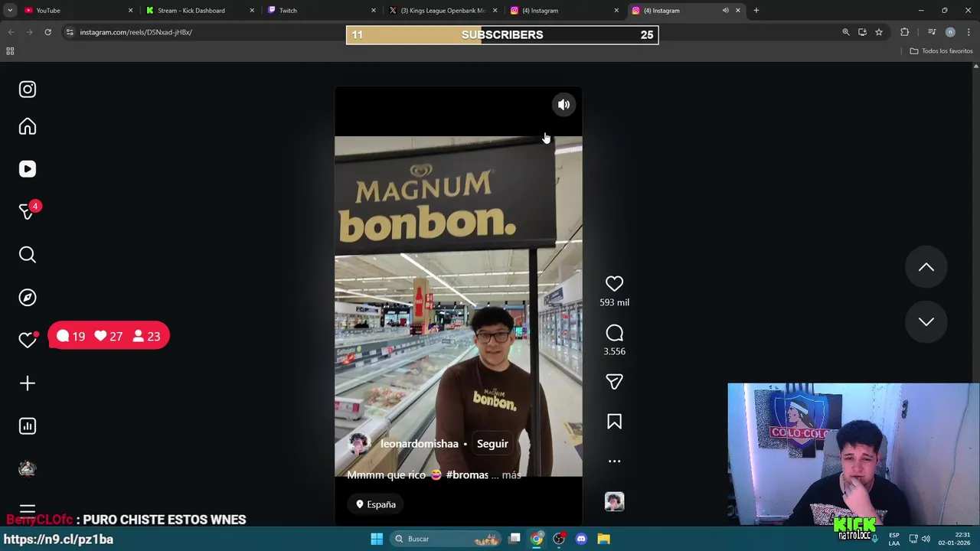This screenshot has height=551, width=980.
Task: View 3.556 comments count
Action: click(614, 351)
